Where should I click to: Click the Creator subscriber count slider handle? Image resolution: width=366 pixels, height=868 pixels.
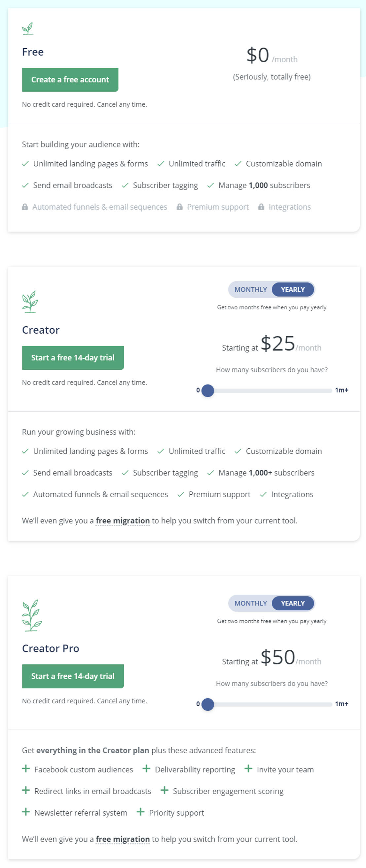click(208, 391)
